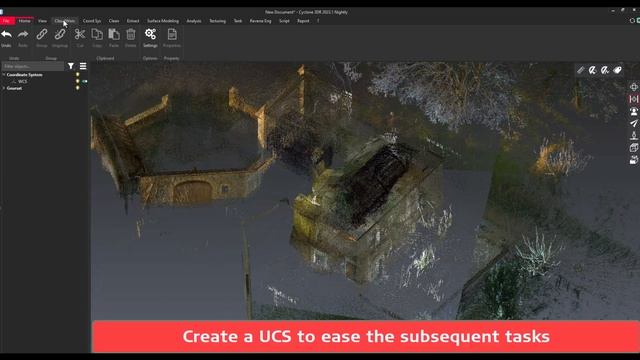The height and width of the screenshot is (360, 640).
Task: Click the filter funnel icon in tree panel
Action: (71, 66)
